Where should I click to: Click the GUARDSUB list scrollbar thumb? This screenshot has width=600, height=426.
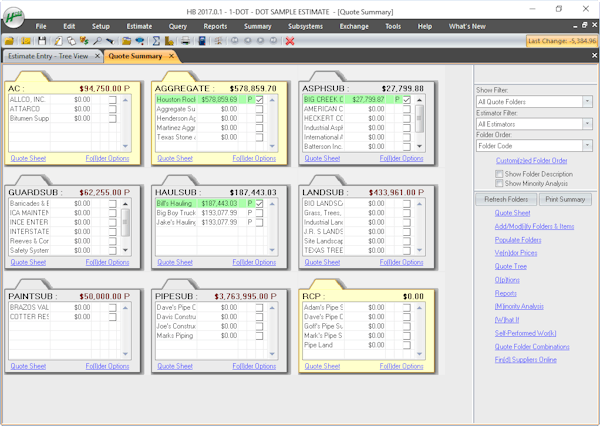click(x=125, y=222)
